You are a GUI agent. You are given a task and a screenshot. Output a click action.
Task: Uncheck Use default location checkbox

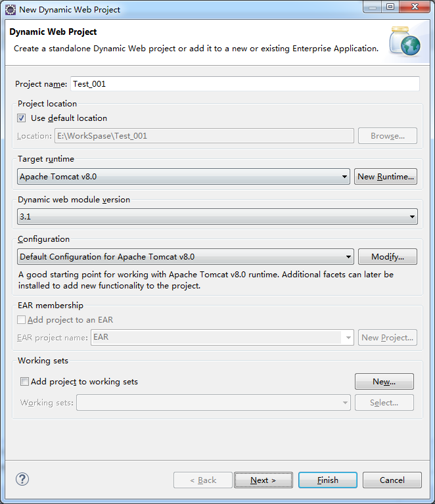coord(22,118)
